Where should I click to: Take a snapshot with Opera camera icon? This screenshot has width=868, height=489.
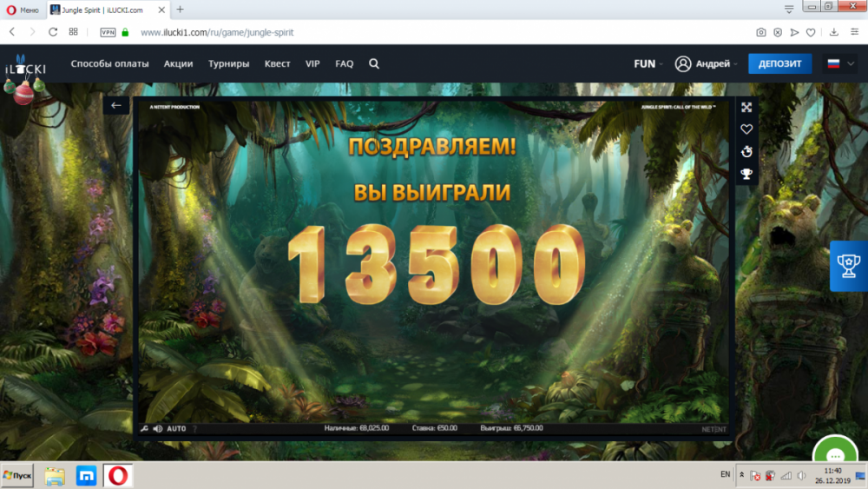(x=761, y=32)
